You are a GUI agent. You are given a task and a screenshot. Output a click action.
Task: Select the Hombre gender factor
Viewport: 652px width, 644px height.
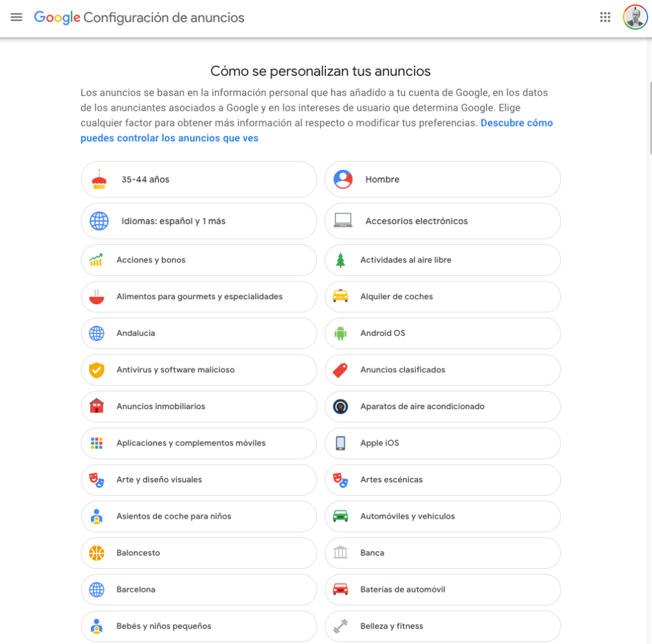443,179
